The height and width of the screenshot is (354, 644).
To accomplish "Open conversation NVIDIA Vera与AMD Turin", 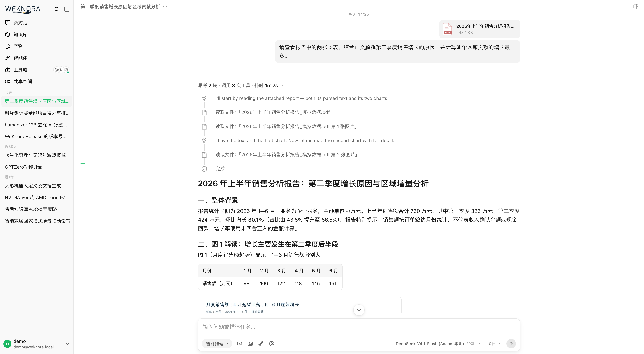I will tap(37, 197).
